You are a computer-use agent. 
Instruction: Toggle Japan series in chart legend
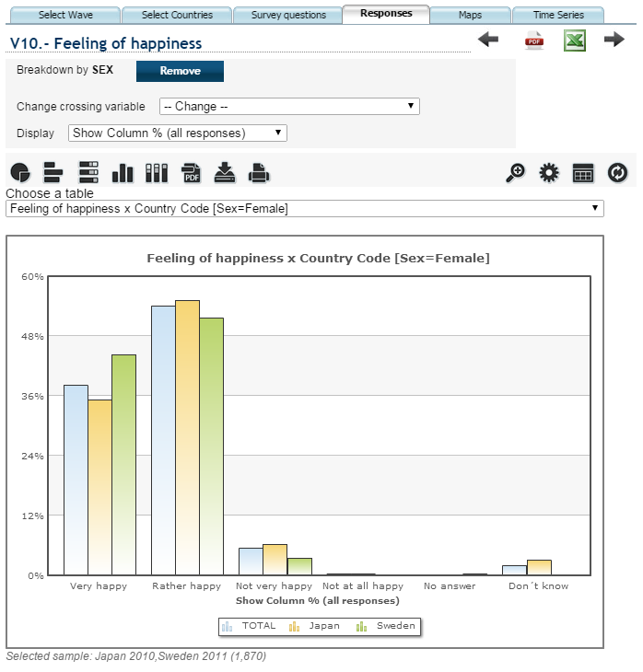(314, 626)
